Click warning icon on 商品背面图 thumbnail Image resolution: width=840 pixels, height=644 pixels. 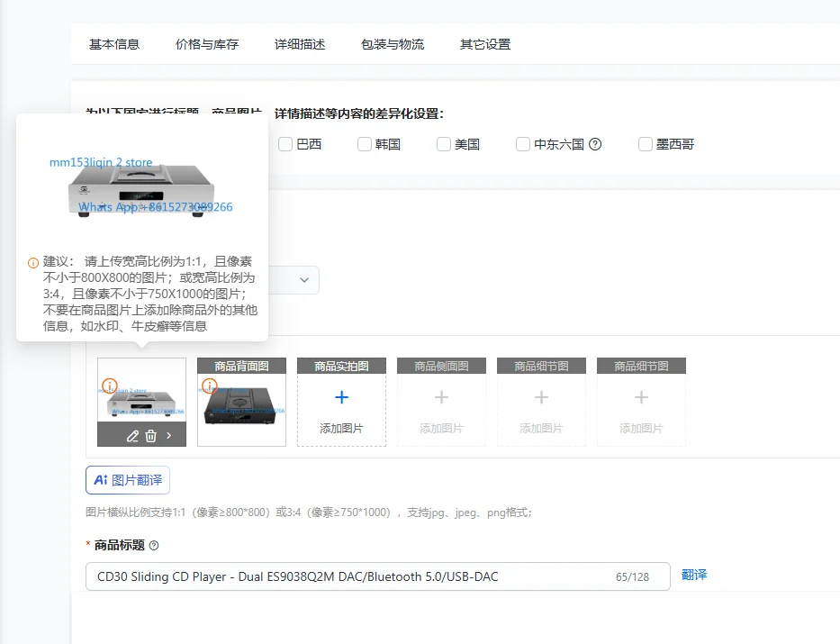(210, 385)
